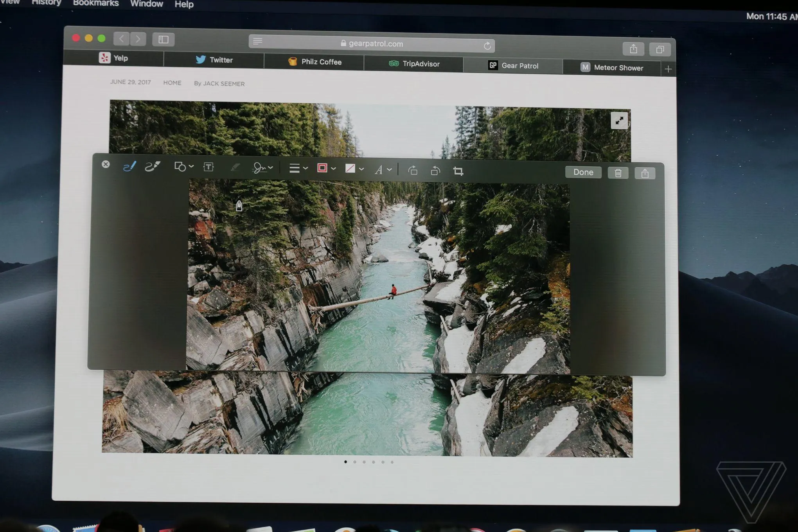Toggle the Safari sidebar button

tap(163, 40)
